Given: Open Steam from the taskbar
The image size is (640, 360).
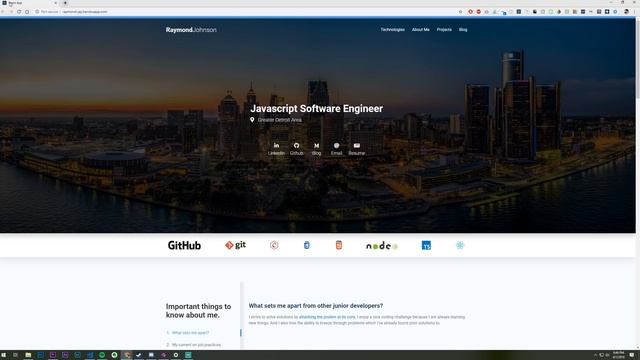Looking at the screenshot, I should click(x=139, y=355).
